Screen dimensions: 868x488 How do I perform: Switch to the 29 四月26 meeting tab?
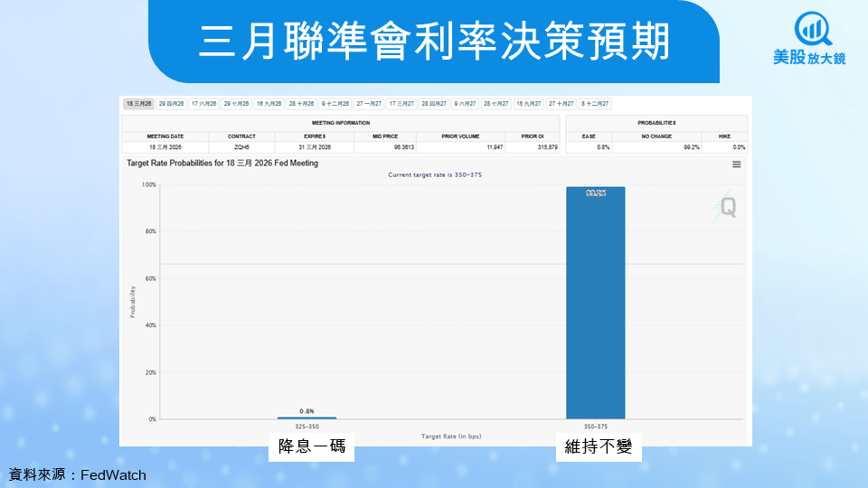pyautogui.click(x=171, y=104)
